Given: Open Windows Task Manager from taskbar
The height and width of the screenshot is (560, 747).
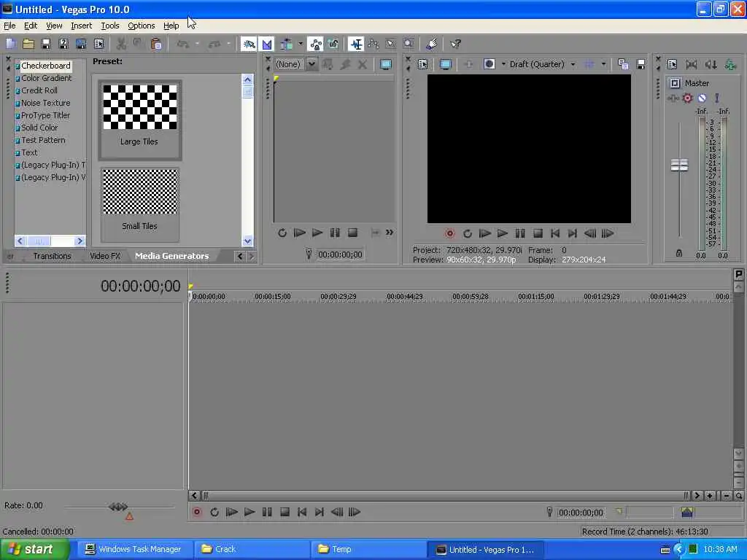Looking at the screenshot, I should tap(133, 550).
